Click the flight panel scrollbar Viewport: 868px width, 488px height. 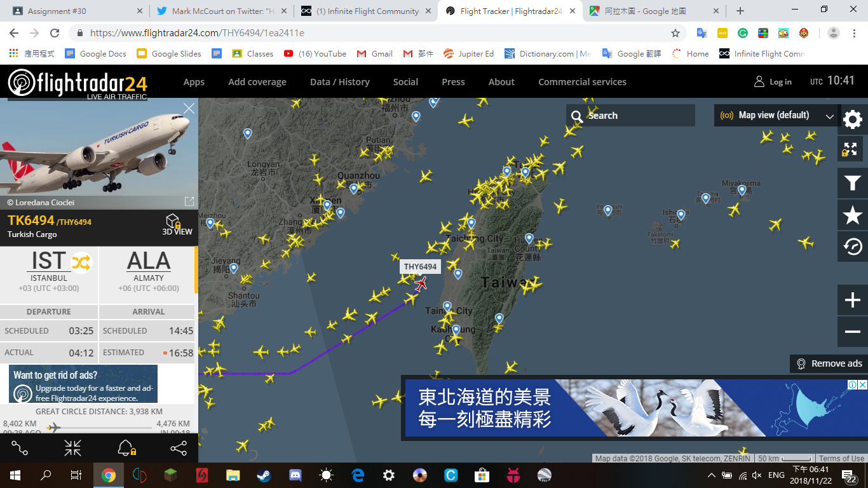click(196, 270)
